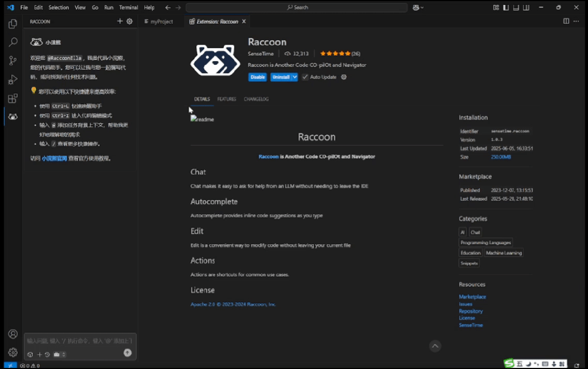Toggle the bottom Panel visibility
Viewport: 588px width, 369px height.
[x=516, y=8]
